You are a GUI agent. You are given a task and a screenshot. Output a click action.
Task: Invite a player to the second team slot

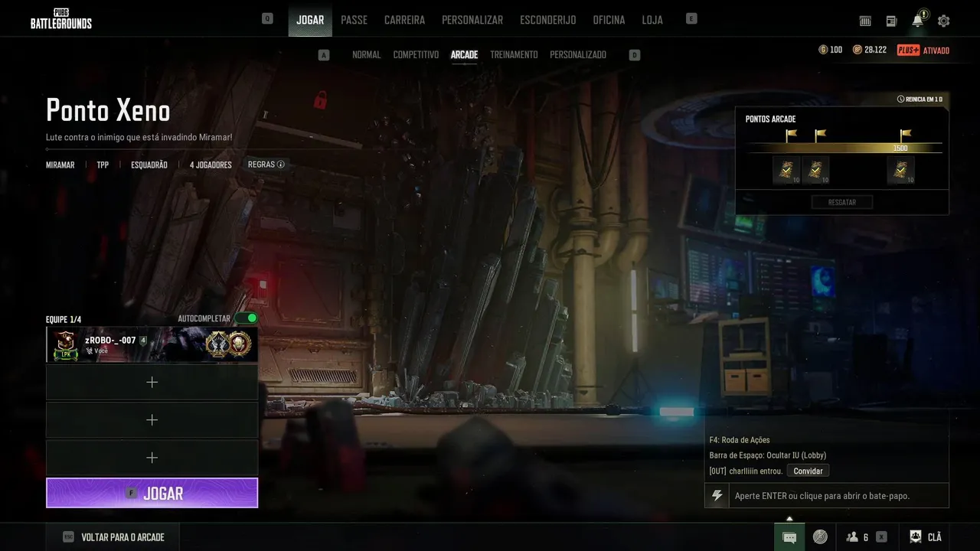[152, 382]
